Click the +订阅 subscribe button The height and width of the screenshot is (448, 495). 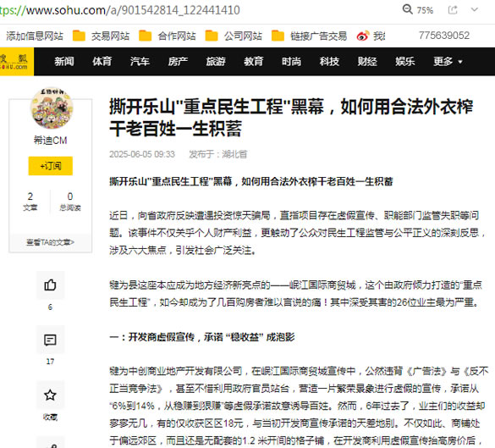click(51, 166)
